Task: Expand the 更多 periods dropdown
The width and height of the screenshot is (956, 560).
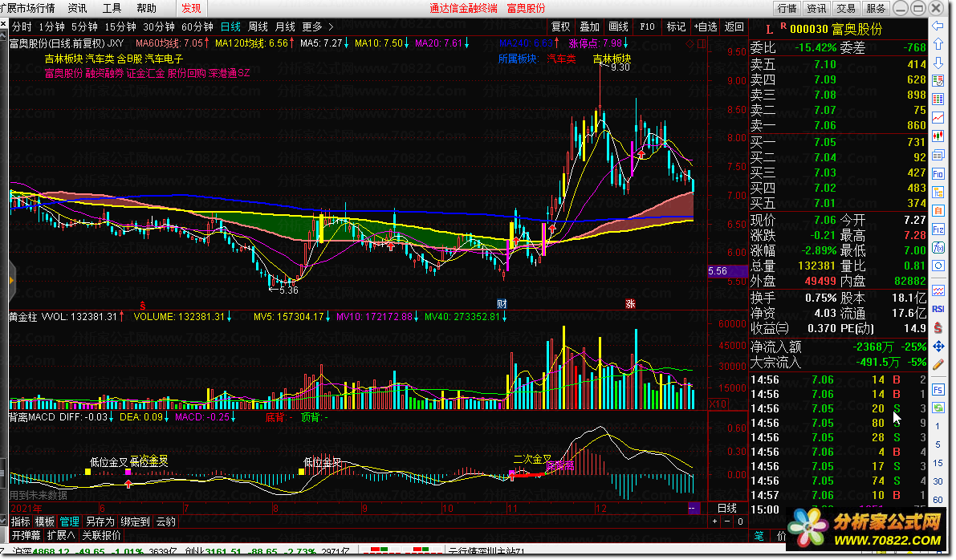Action: 317,26
